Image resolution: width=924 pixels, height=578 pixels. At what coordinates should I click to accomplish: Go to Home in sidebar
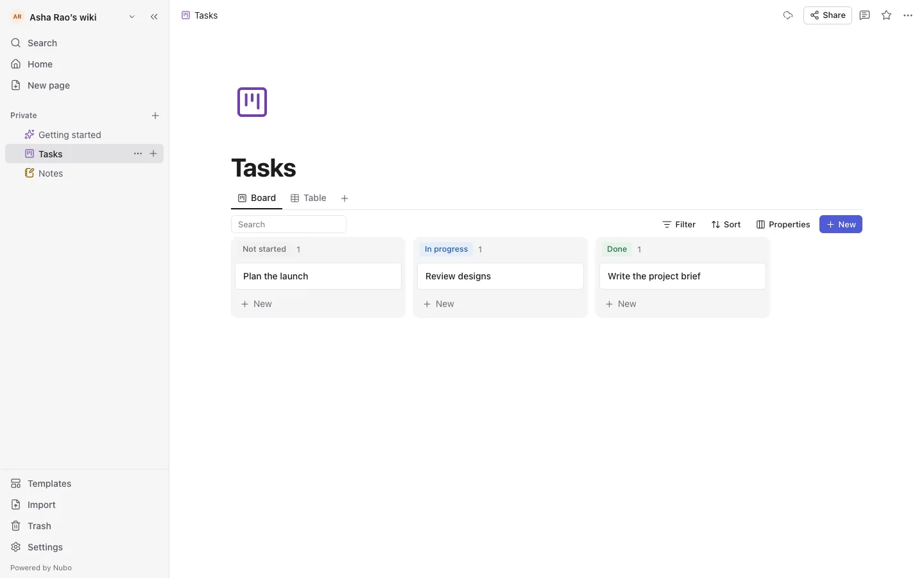84,64
